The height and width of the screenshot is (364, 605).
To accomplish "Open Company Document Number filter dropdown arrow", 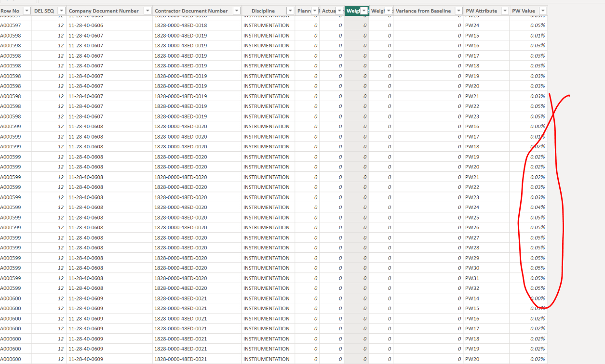I will tap(148, 11).
